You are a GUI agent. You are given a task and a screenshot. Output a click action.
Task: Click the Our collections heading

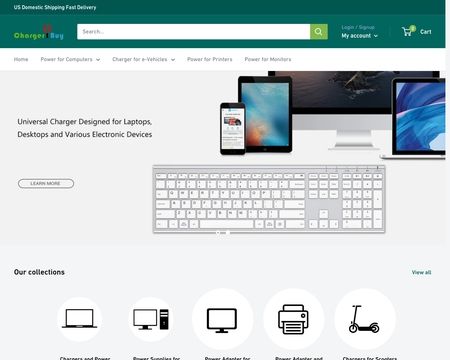point(39,272)
